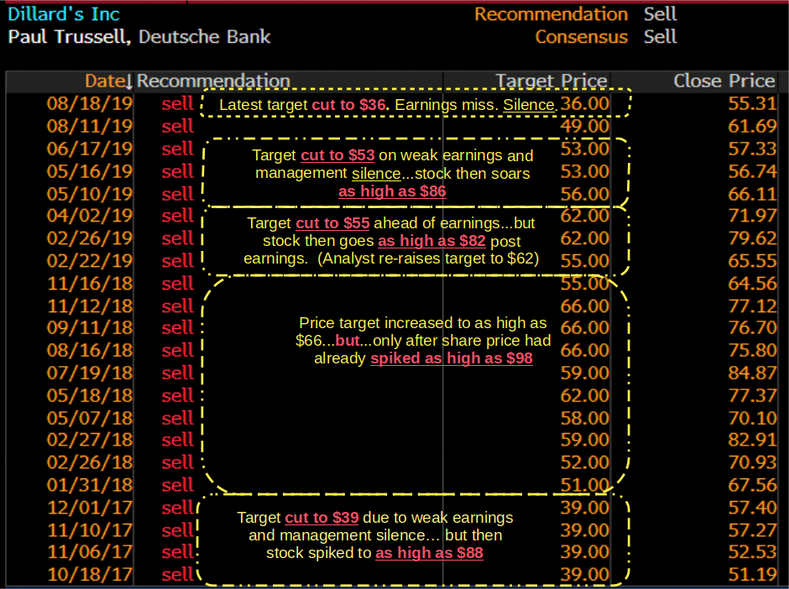Click close price 70.93
The image size is (789, 589).
pos(752,462)
